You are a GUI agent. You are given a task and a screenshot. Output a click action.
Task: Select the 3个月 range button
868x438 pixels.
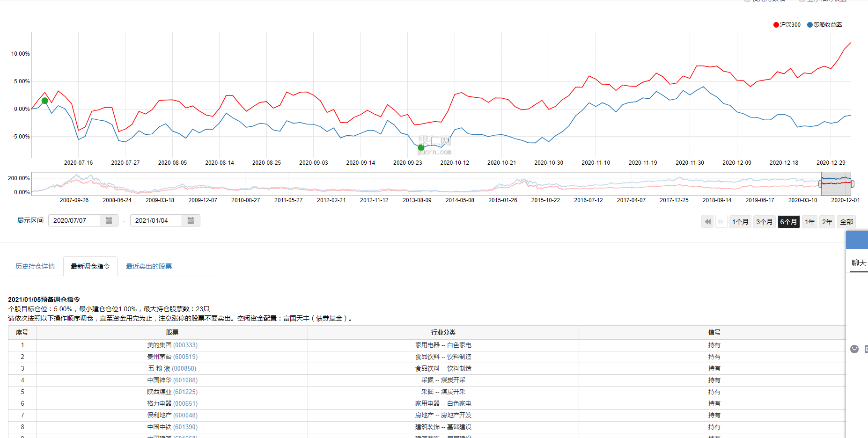[x=765, y=222]
